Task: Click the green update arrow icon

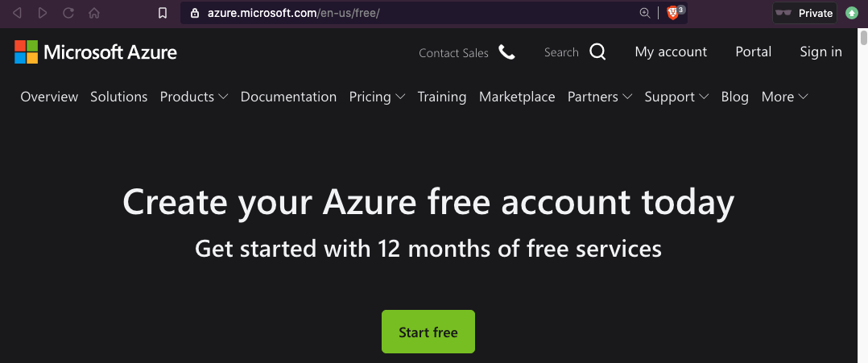Action: pyautogui.click(x=853, y=13)
